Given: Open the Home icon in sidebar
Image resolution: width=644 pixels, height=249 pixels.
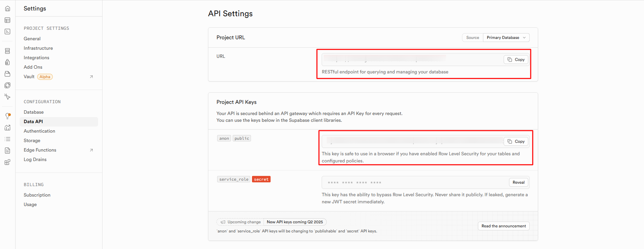Looking at the screenshot, I should click(7, 8).
